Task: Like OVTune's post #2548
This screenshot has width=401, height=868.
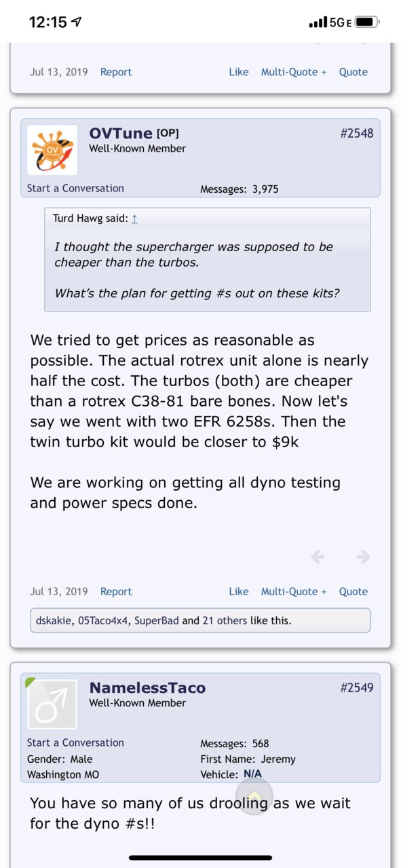Action: point(239,591)
